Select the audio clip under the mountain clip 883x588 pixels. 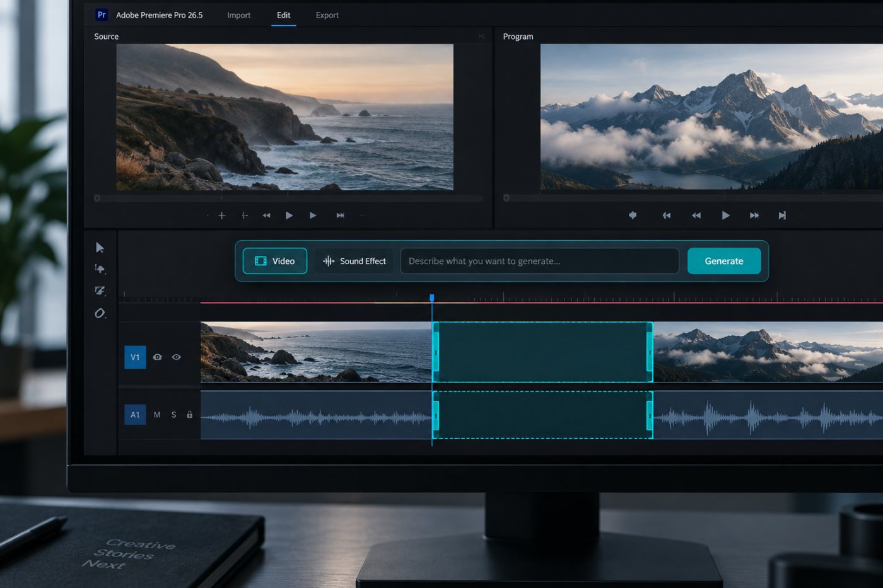click(768, 415)
